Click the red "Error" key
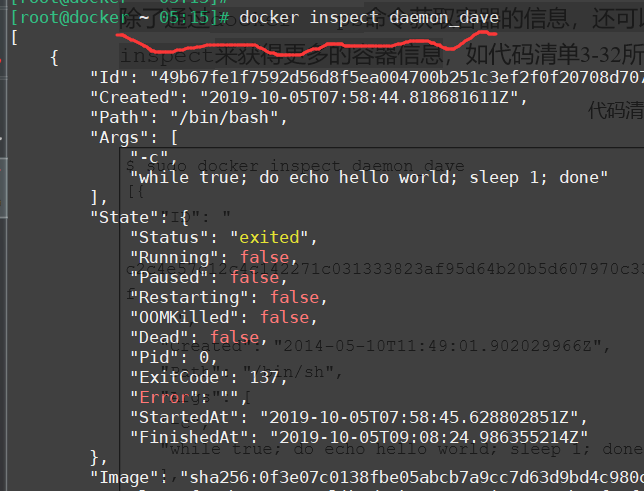This screenshot has height=491, width=644. click(164, 398)
